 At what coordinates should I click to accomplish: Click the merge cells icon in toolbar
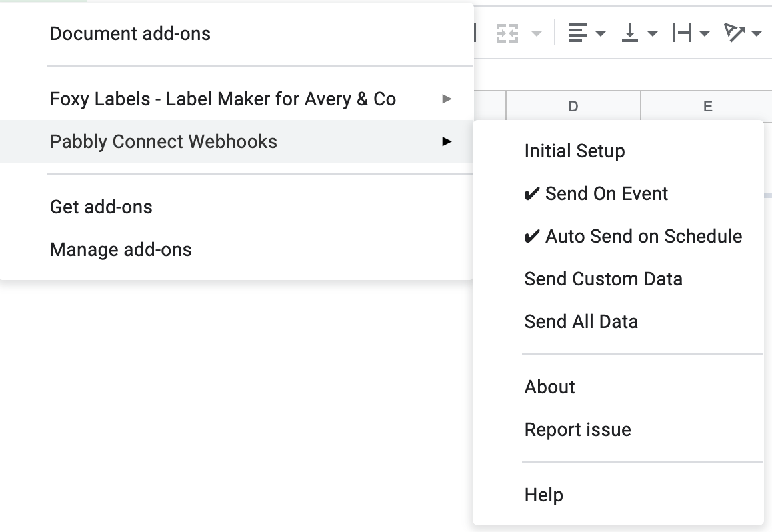point(507,33)
